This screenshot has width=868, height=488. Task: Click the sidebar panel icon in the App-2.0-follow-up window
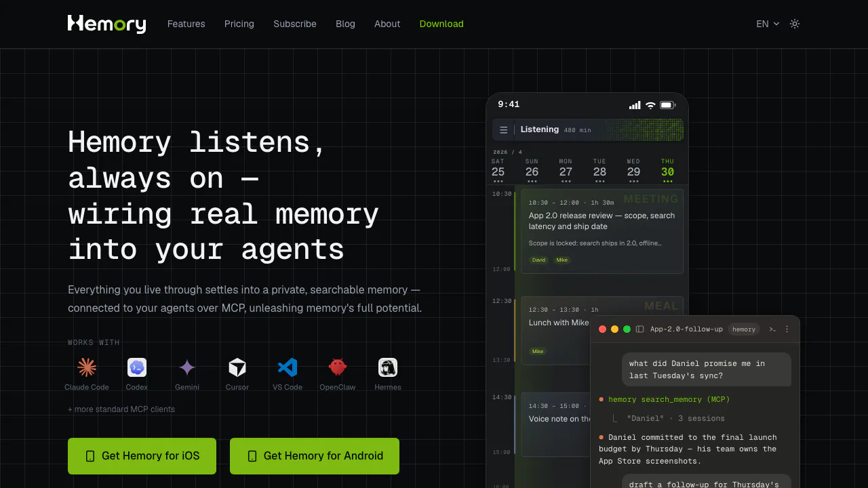pos(639,329)
